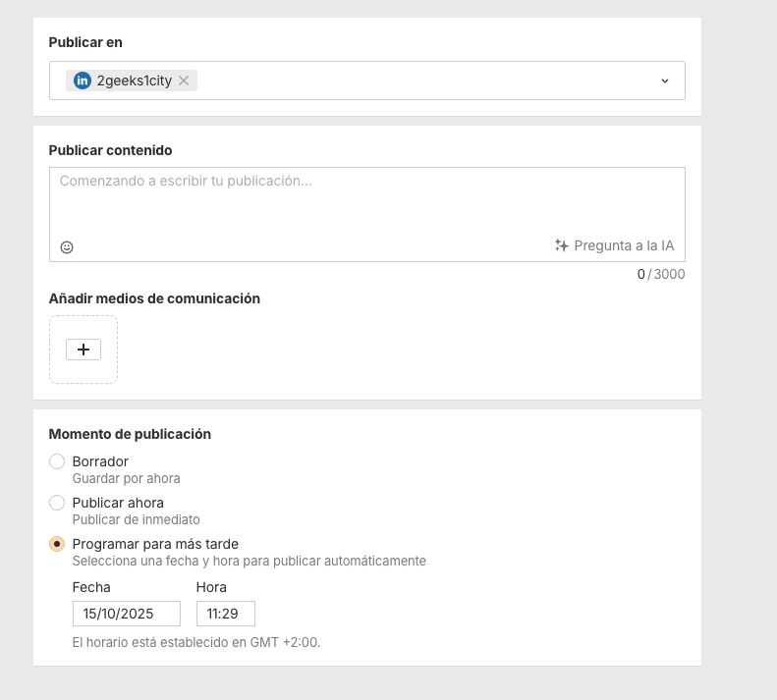Click the Publicar ahora label text
The height and width of the screenshot is (700, 777).
click(118, 503)
